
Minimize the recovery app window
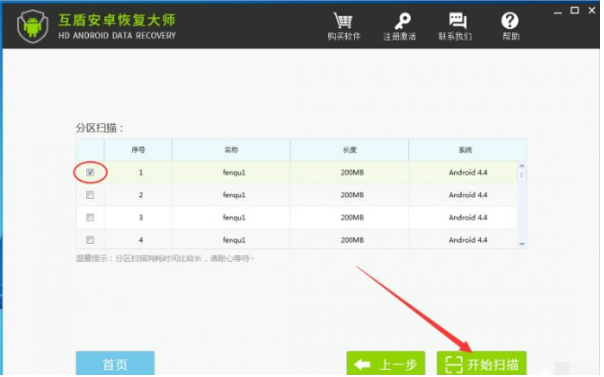tap(557, 12)
